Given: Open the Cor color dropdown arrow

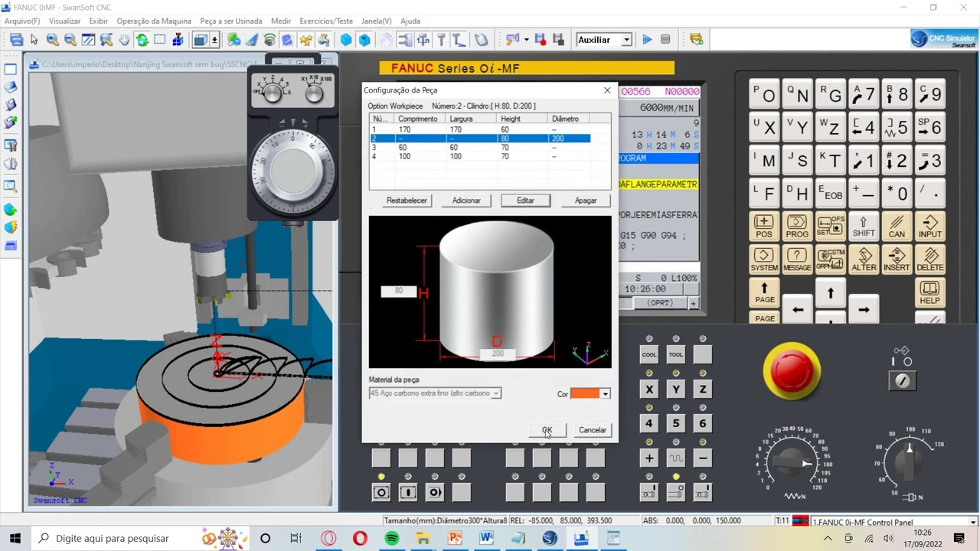Looking at the screenshot, I should coord(605,393).
